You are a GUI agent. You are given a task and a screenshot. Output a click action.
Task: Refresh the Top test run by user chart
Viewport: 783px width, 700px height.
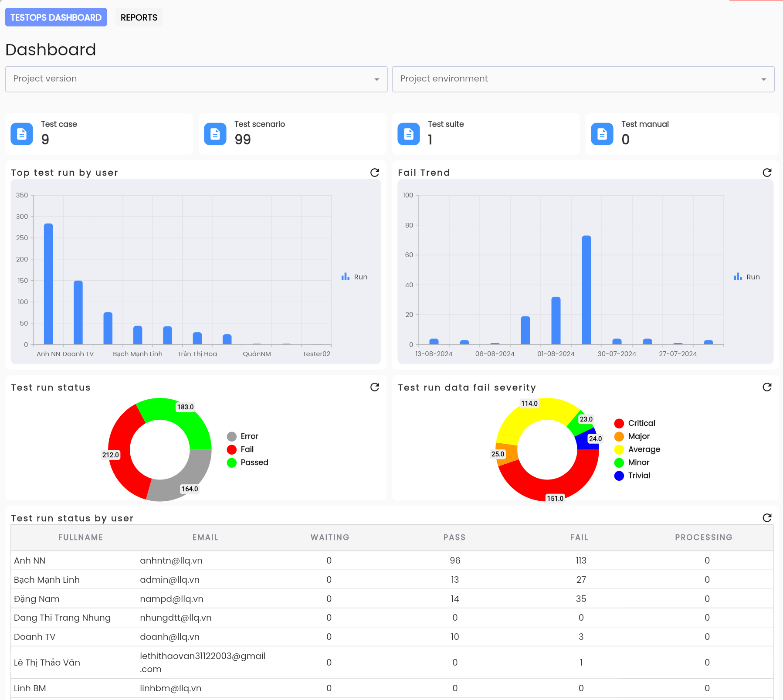[x=375, y=173]
